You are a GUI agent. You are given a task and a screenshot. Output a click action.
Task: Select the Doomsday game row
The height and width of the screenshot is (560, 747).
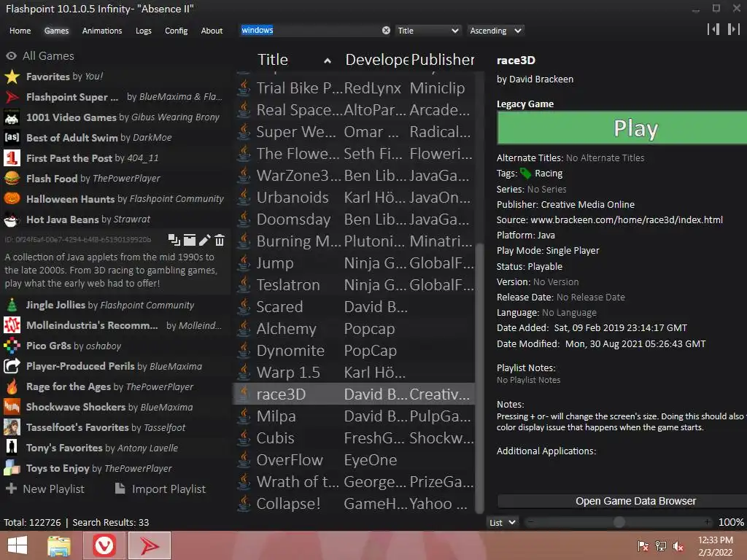click(355, 219)
